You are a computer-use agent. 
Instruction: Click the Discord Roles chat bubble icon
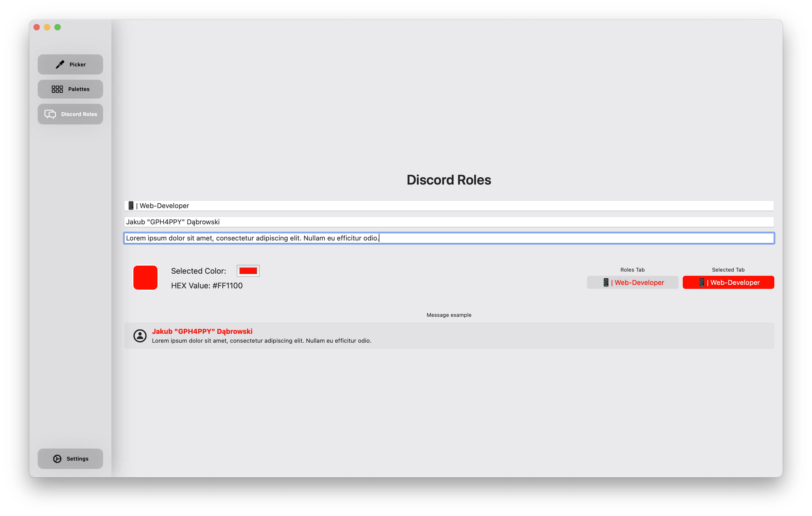pyautogui.click(x=50, y=114)
